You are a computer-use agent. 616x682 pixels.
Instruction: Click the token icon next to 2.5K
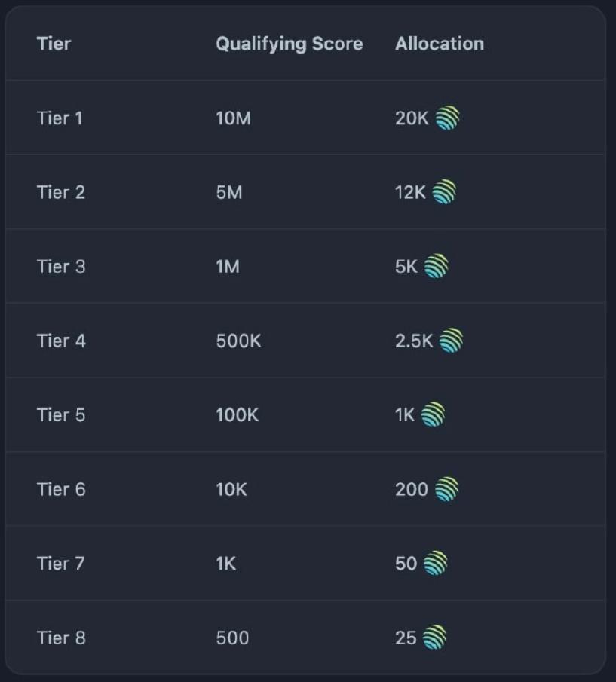(x=450, y=341)
